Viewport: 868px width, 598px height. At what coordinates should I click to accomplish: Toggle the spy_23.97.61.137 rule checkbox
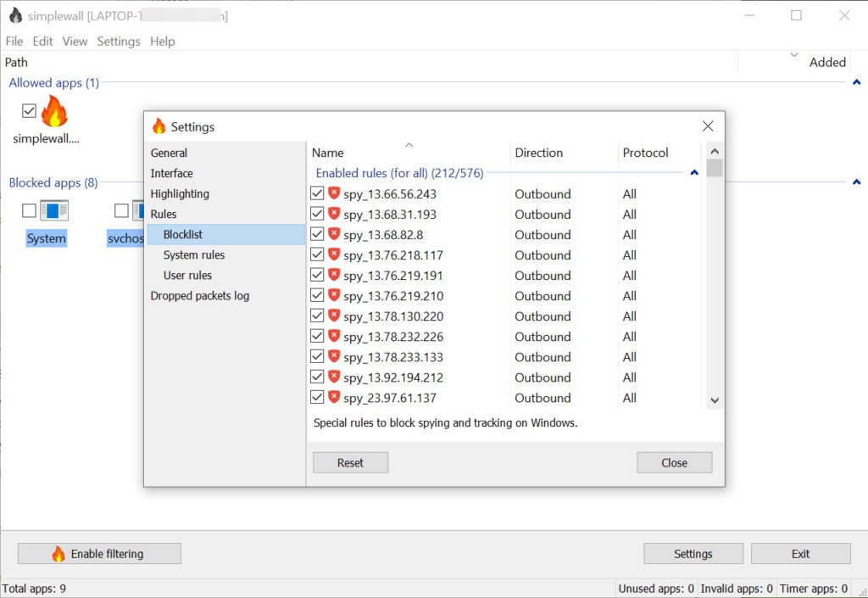click(x=317, y=398)
